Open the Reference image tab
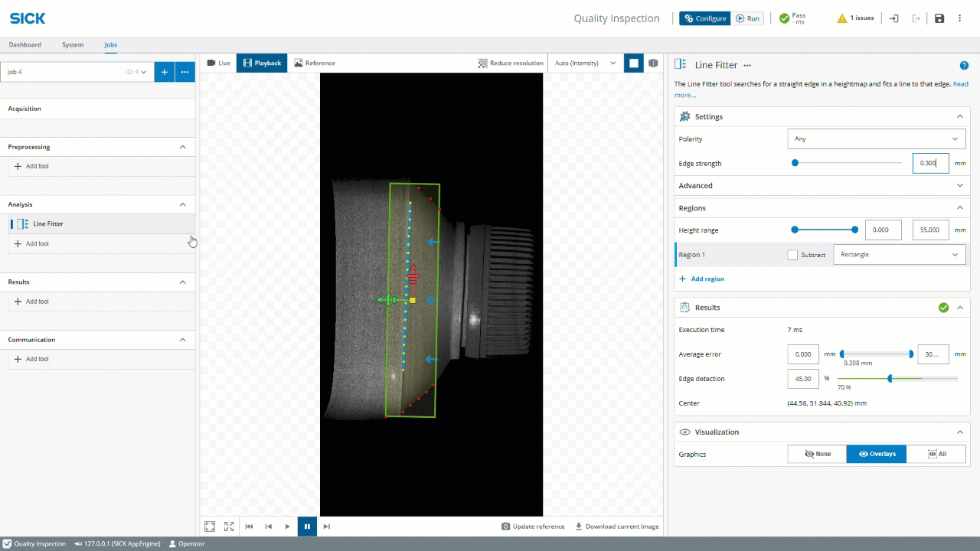980x551 pixels. tap(315, 63)
